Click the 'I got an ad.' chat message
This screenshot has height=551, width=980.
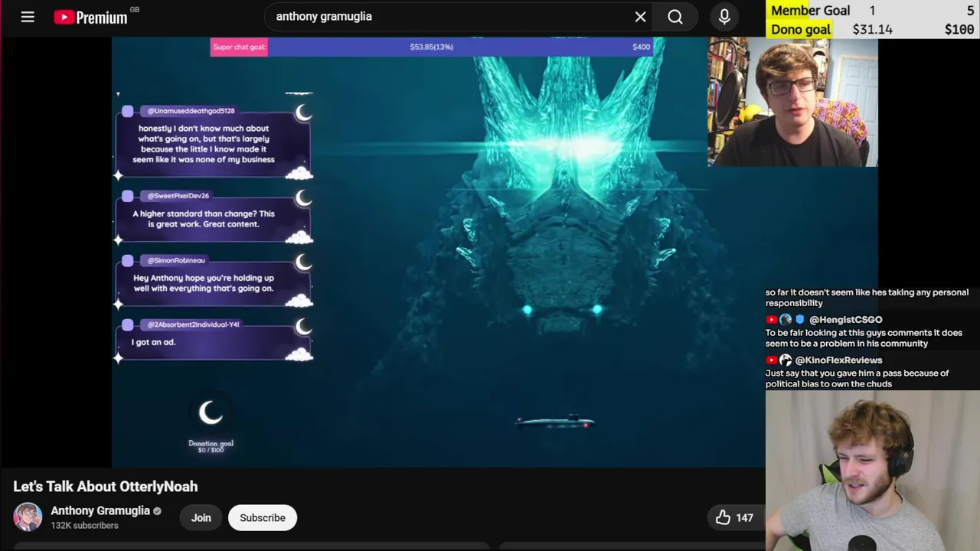pyautogui.click(x=213, y=340)
